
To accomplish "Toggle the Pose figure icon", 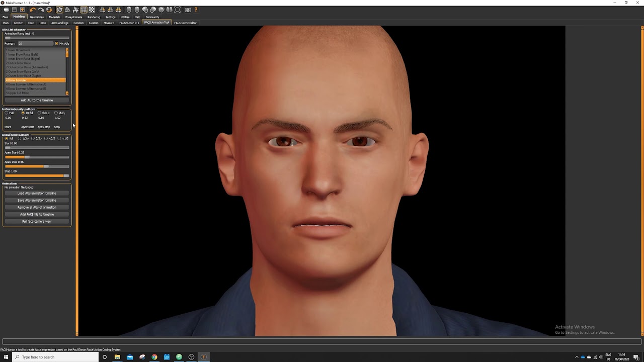I will 75,10.
